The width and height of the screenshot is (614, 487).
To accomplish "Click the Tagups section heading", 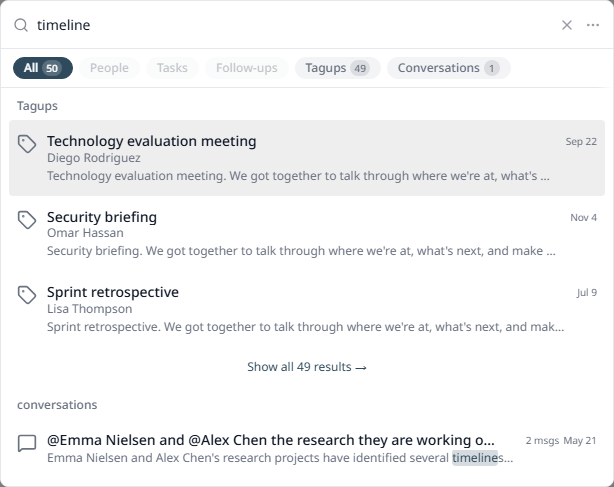I will 37,106.
